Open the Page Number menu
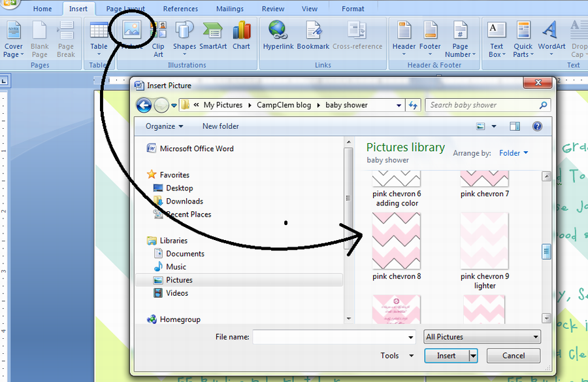Screen dimensions: 588x382 point(460,39)
